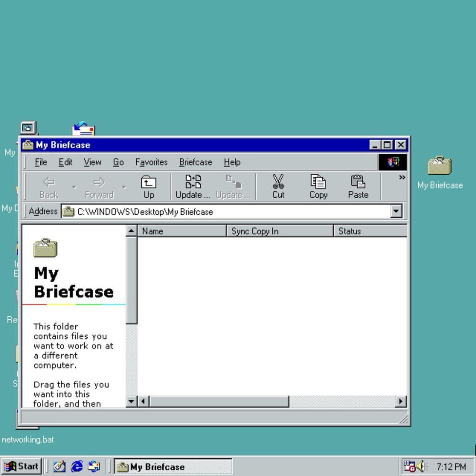
Task: Click the Task Scheduler tray icon
Action: tap(409, 466)
